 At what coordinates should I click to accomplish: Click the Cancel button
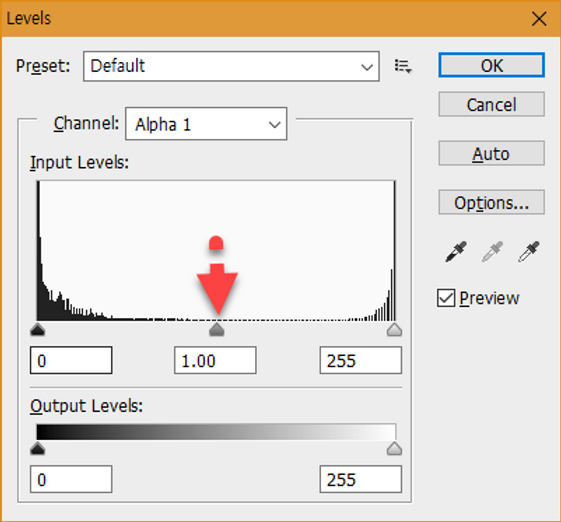(492, 104)
